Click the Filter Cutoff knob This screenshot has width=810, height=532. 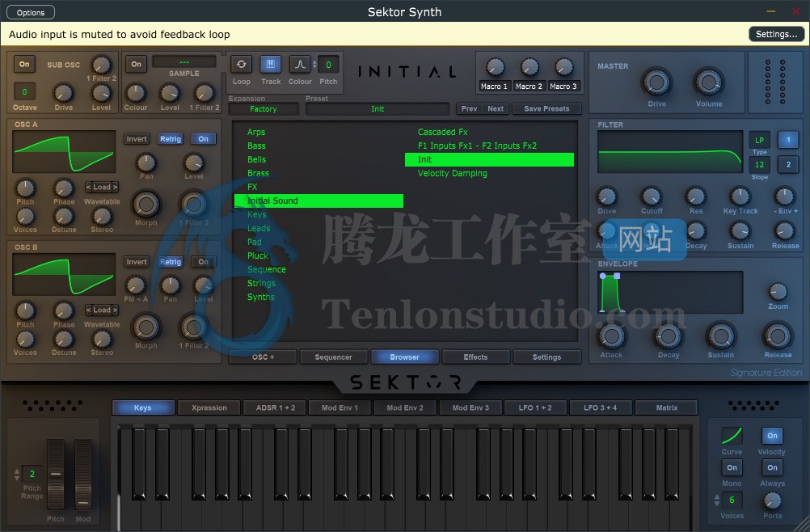pyautogui.click(x=652, y=196)
